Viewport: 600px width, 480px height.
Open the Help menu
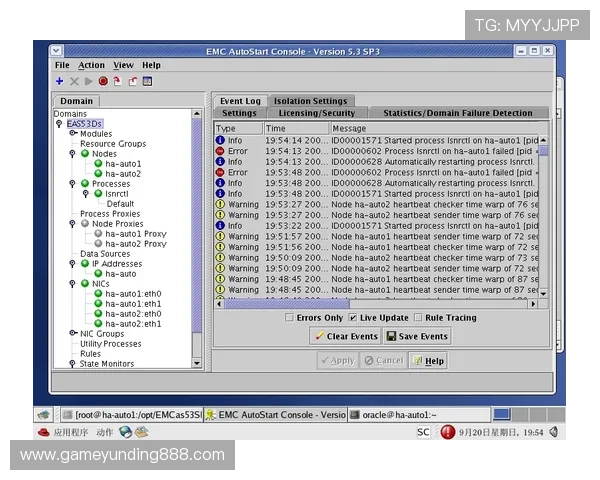pyautogui.click(x=151, y=65)
